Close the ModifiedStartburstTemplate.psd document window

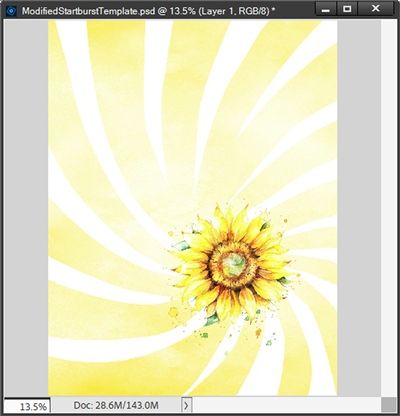pos(375,9)
